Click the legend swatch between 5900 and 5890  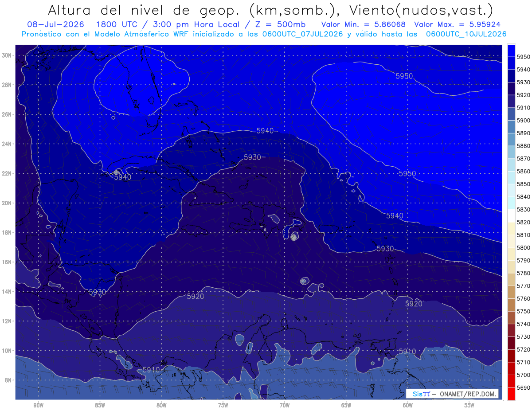(x=511, y=127)
